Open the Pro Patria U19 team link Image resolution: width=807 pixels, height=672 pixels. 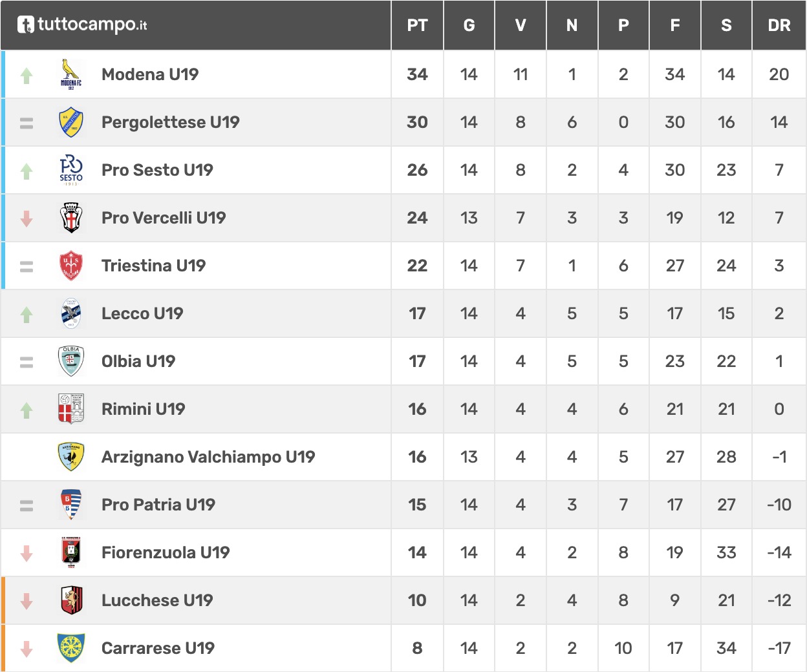pos(158,505)
